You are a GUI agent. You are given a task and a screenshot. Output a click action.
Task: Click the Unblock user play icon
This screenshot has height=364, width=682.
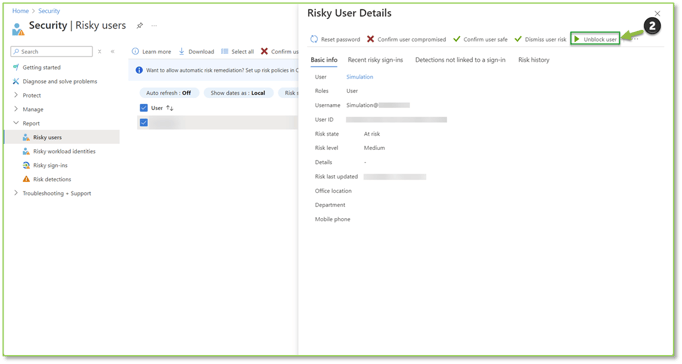(577, 39)
